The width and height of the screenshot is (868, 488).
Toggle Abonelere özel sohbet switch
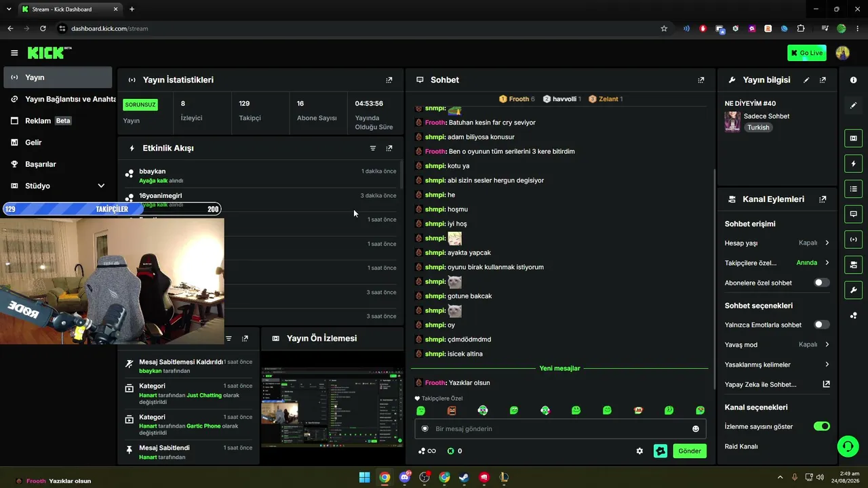[821, 283]
